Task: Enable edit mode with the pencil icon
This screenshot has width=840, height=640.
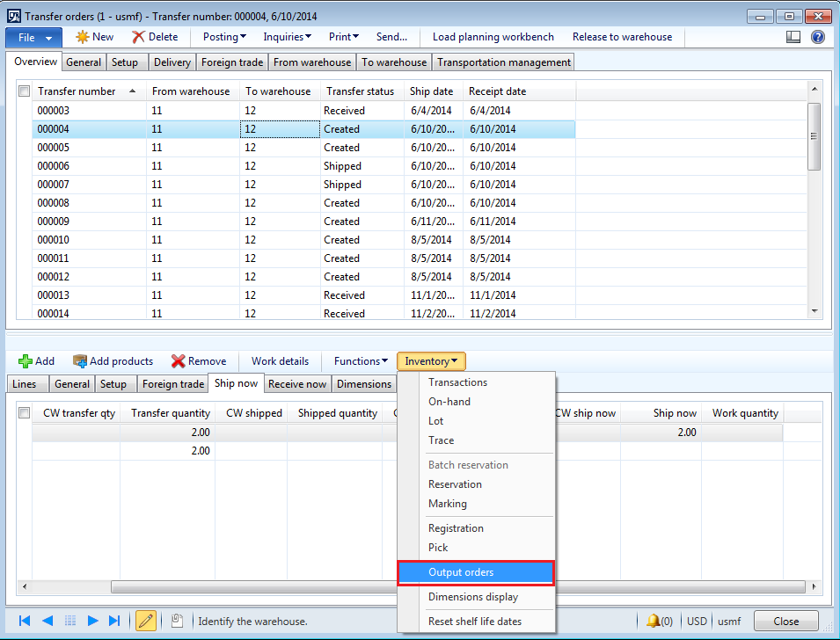Action: (146, 621)
